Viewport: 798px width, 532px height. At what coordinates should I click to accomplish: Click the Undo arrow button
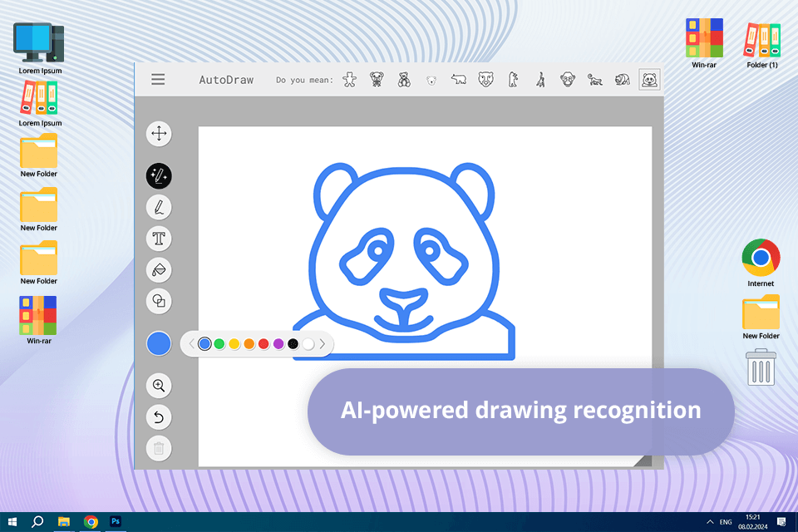[x=159, y=417]
